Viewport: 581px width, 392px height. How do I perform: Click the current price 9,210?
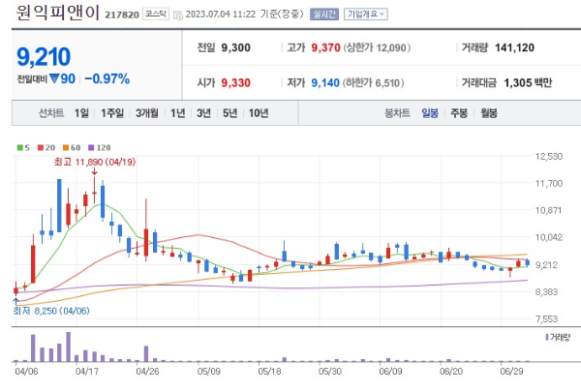pos(44,57)
